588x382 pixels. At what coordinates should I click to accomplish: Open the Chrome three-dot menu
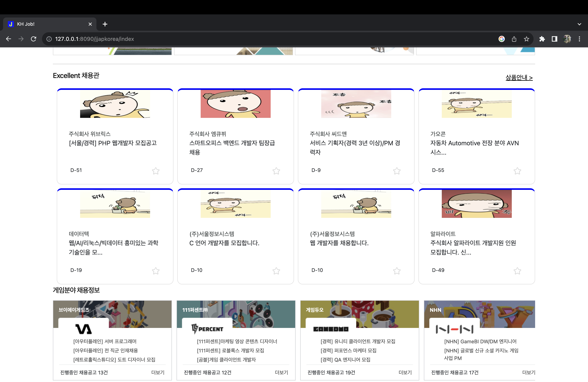click(x=580, y=39)
